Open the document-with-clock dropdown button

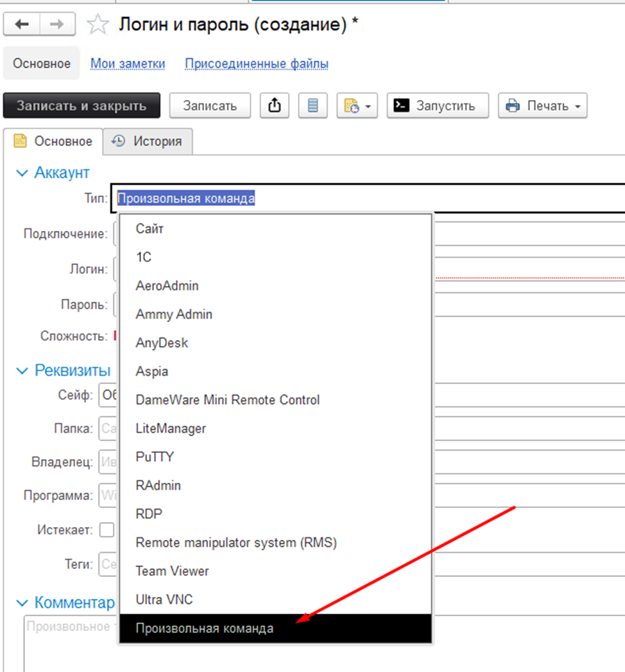357,106
